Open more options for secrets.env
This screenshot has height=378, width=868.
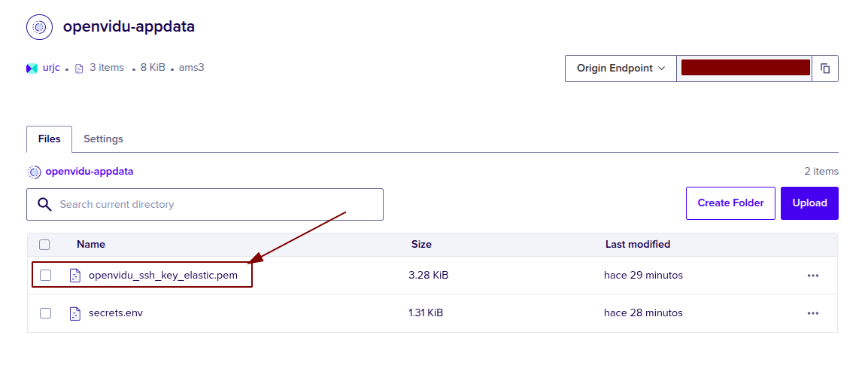[x=812, y=313]
